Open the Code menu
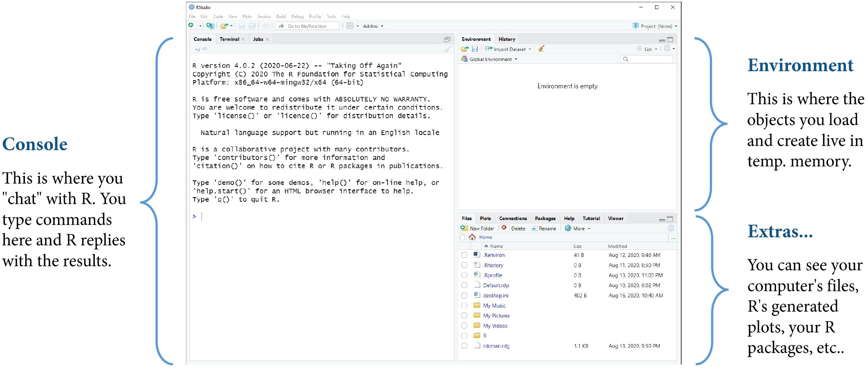Viewport: 868px width, 369px height. 218,16
